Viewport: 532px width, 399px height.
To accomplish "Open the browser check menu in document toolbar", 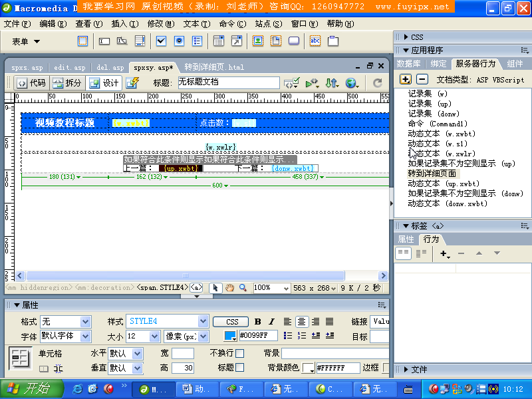I will point(291,82).
